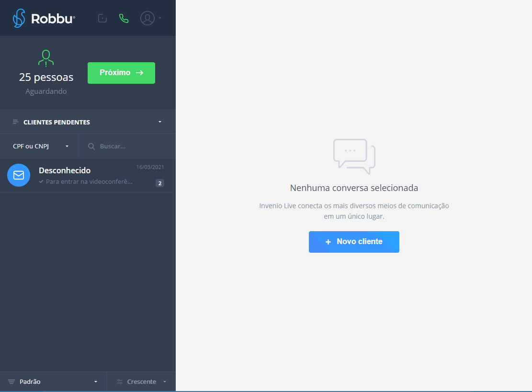
Task: Click the green waiting person icon
Action: coord(46,58)
